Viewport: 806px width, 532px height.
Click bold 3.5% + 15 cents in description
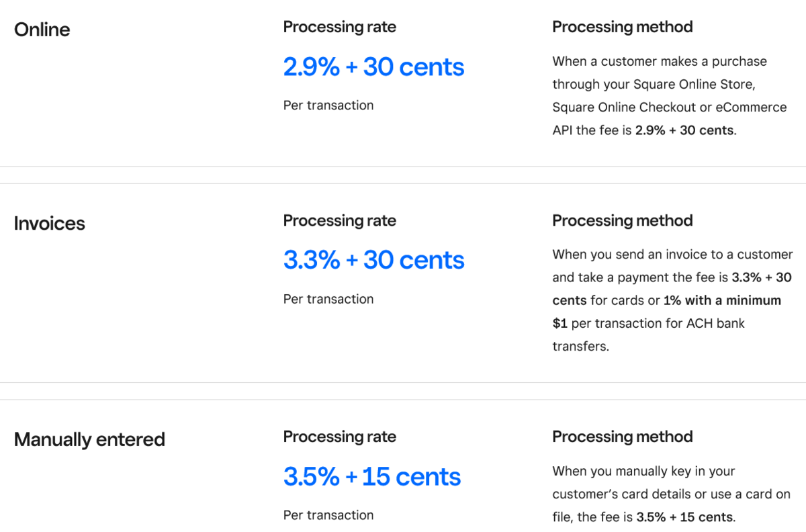pyautogui.click(x=684, y=517)
